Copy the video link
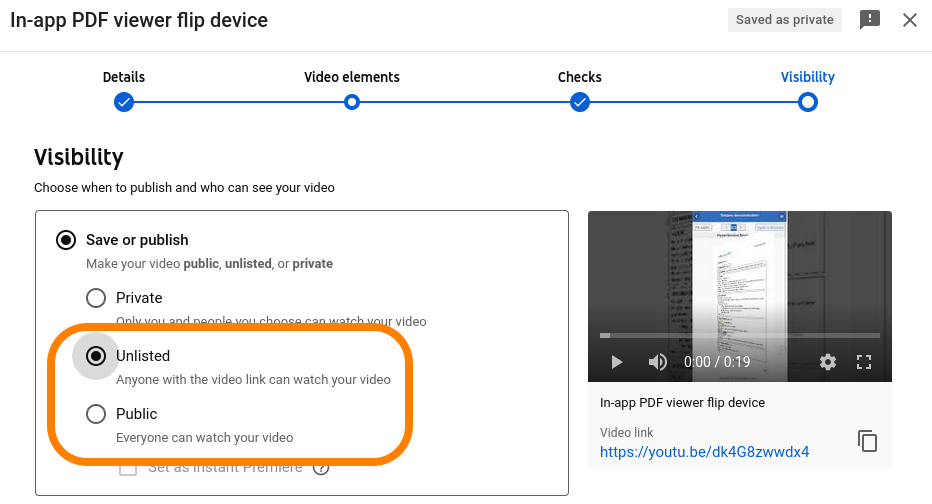932x504 pixels. click(867, 441)
